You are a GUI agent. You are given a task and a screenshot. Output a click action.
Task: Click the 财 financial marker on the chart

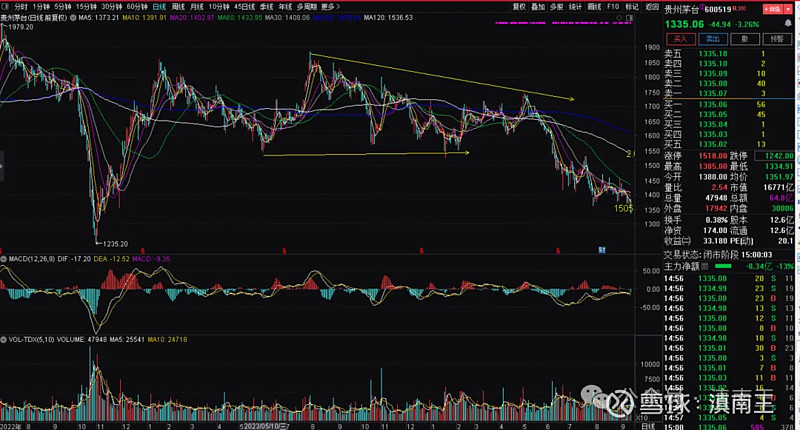click(602, 250)
